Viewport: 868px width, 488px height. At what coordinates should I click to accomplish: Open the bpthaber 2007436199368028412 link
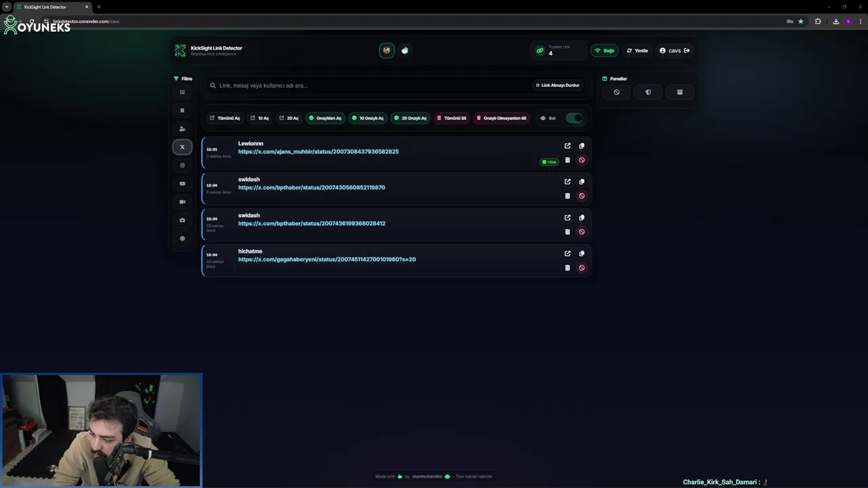[311, 224]
